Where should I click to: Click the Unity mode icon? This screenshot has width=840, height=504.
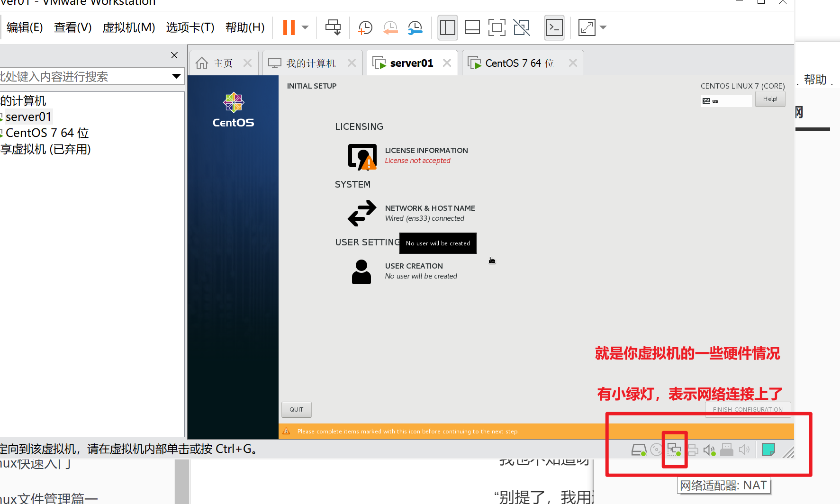[x=522, y=27]
